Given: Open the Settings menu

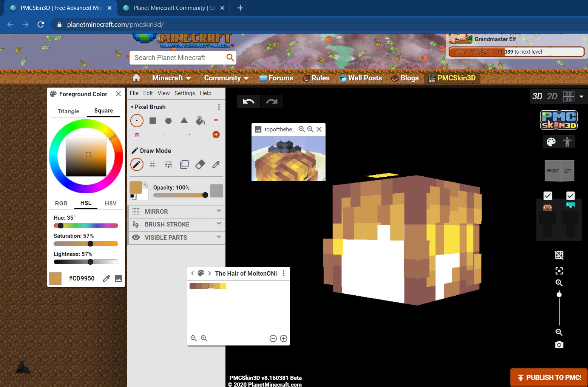Looking at the screenshot, I should coord(185,93).
